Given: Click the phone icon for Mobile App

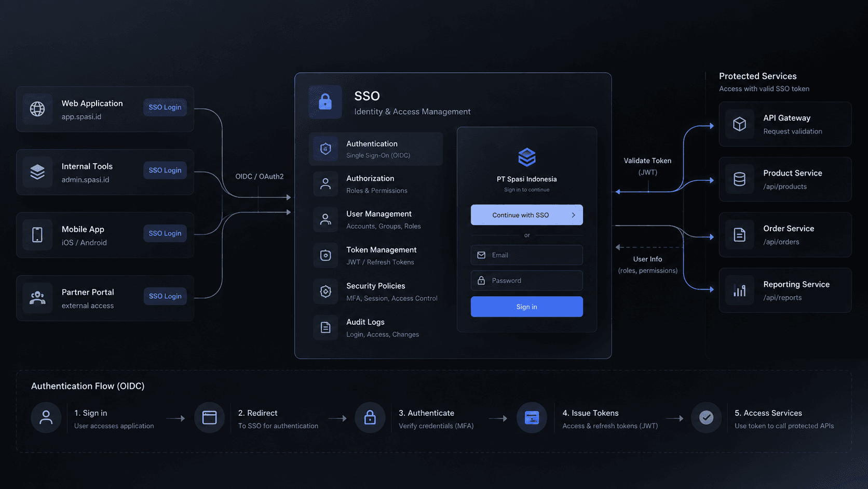Looking at the screenshot, I should pos(37,235).
